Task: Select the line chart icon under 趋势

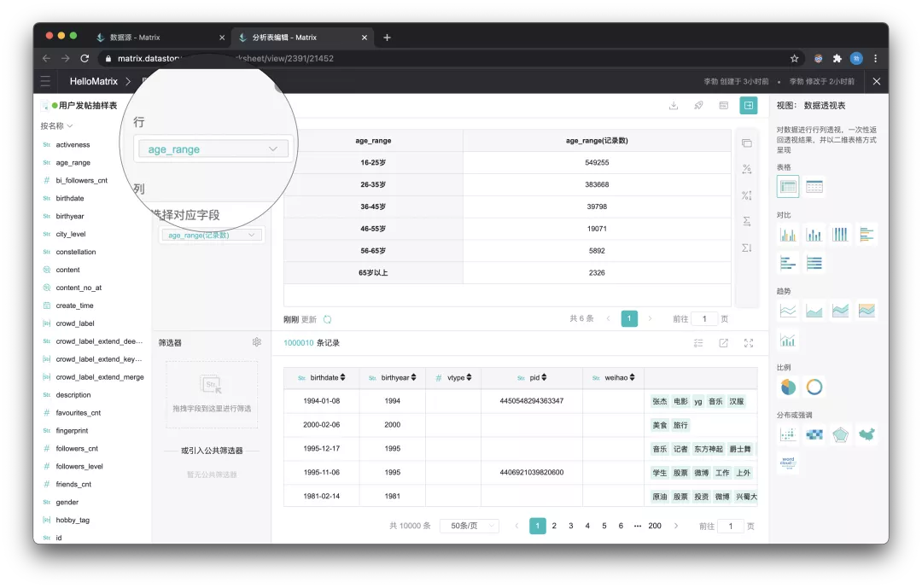Action: tap(787, 311)
